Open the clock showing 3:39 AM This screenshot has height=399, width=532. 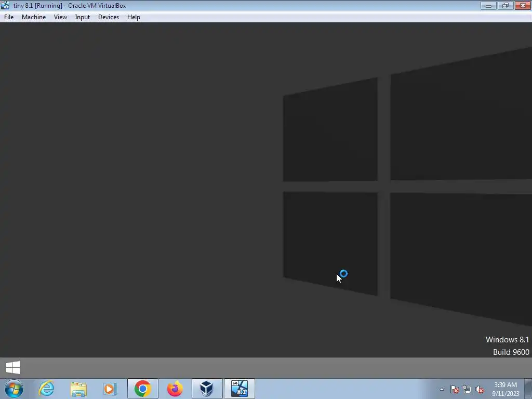click(506, 389)
